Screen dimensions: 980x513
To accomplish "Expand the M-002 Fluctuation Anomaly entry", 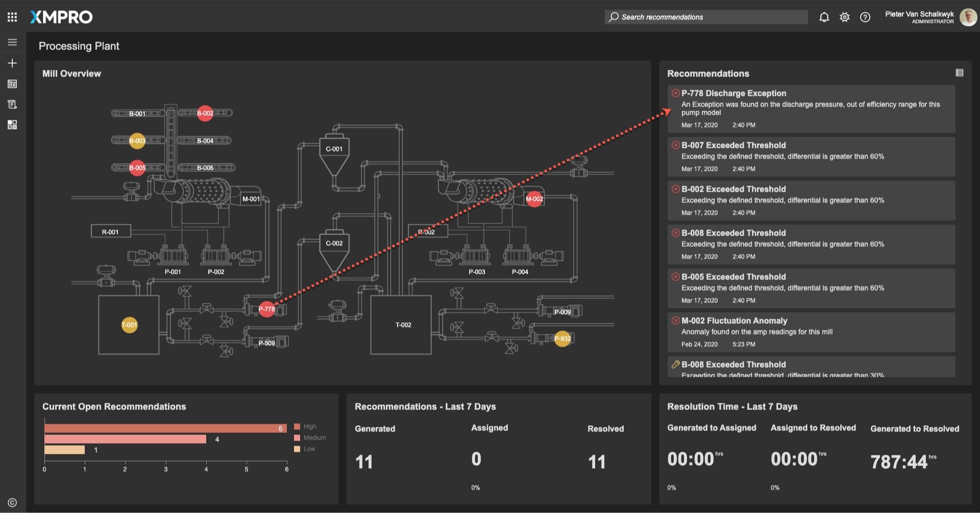I will (x=811, y=332).
